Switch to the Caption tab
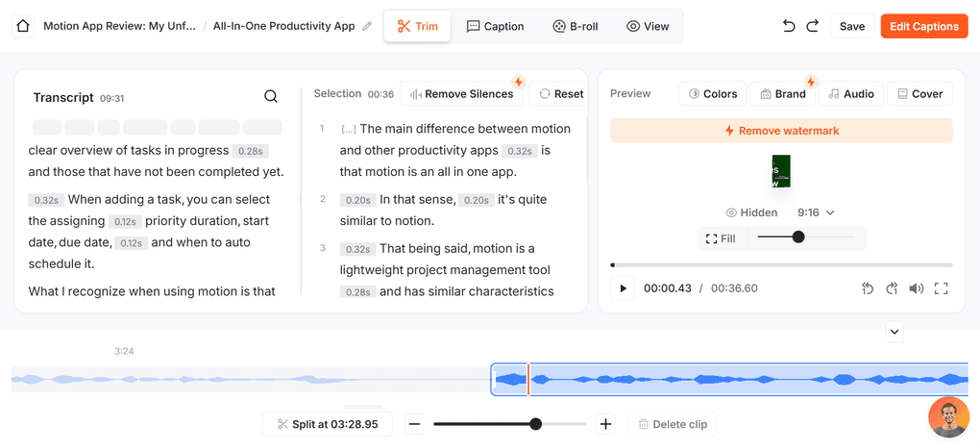980x448 pixels. tap(496, 26)
